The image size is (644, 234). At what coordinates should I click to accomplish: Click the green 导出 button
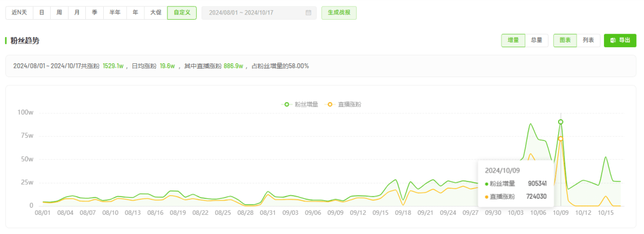pyautogui.click(x=620, y=41)
